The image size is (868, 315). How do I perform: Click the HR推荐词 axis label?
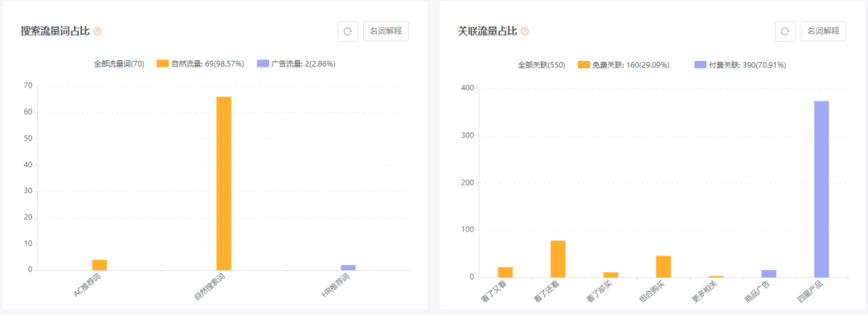point(336,285)
